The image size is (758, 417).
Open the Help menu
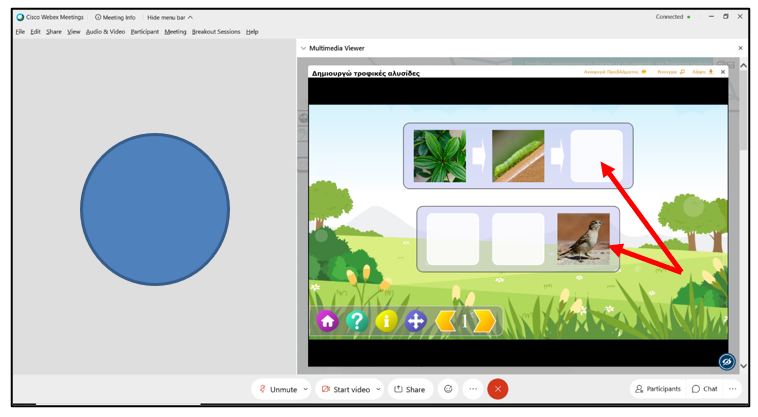tap(252, 32)
